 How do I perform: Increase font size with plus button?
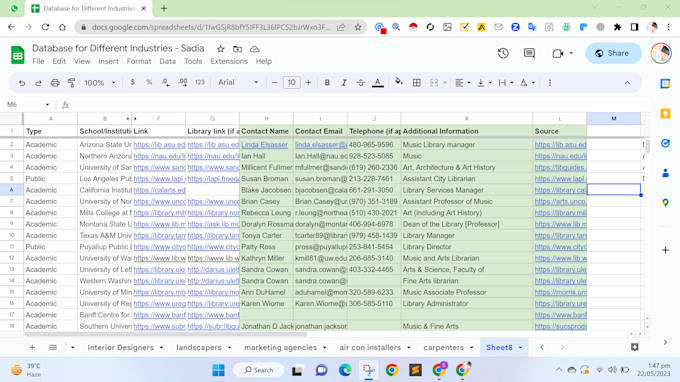coord(308,82)
